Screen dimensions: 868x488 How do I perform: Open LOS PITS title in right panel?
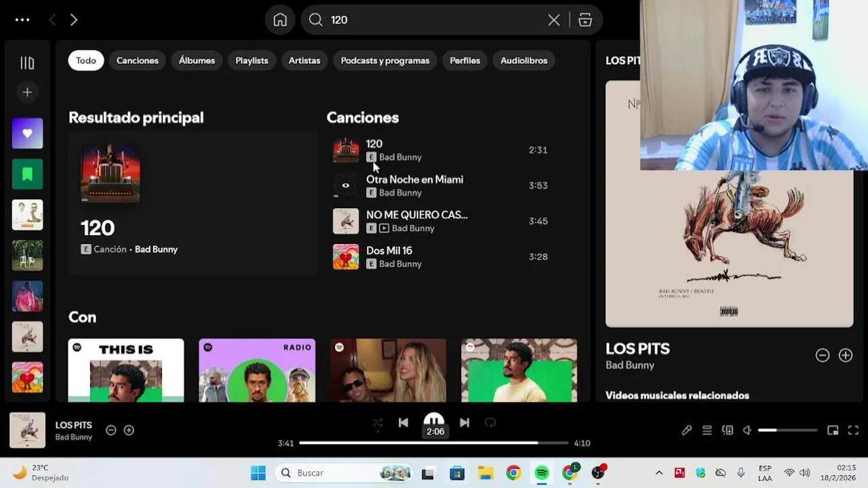(x=637, y=349)
